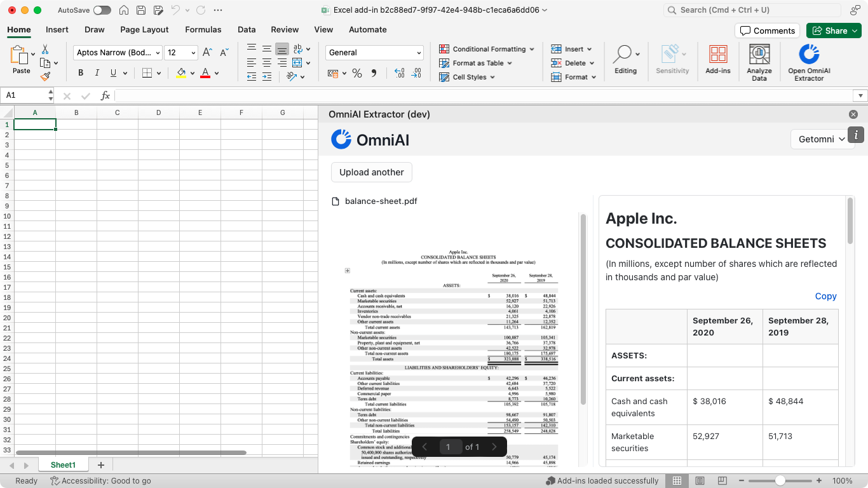The height and width of the screenshot is (488, 868).
Task: Increase the cell indent
Action: tap(266, 76)
